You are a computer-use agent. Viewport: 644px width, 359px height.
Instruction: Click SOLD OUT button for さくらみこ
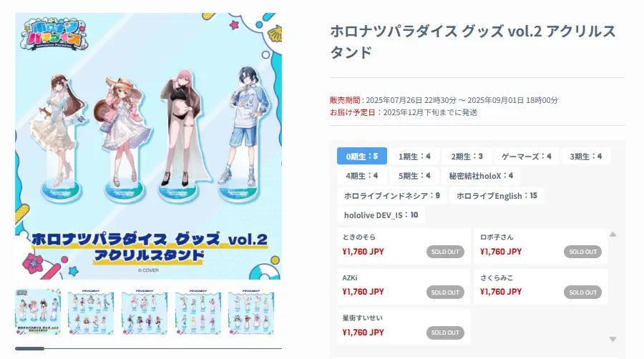coord(582,292)
